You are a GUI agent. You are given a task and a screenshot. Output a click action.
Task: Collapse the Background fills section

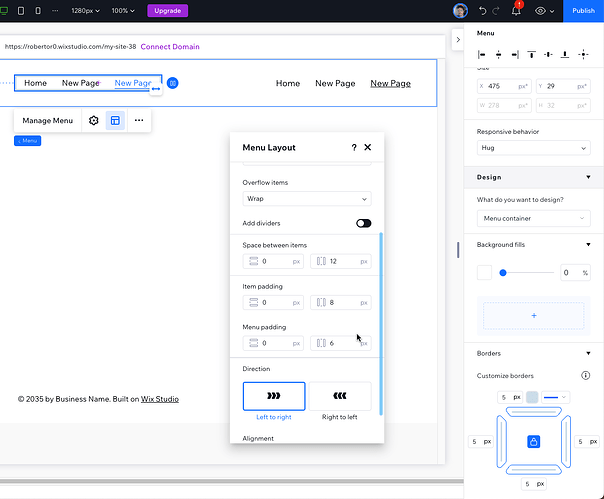(x=588, y=245)
